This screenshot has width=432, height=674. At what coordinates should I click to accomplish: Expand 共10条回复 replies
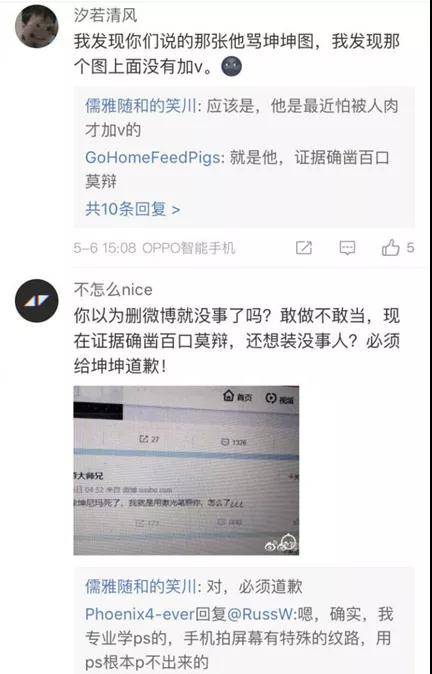click(132, 209)
